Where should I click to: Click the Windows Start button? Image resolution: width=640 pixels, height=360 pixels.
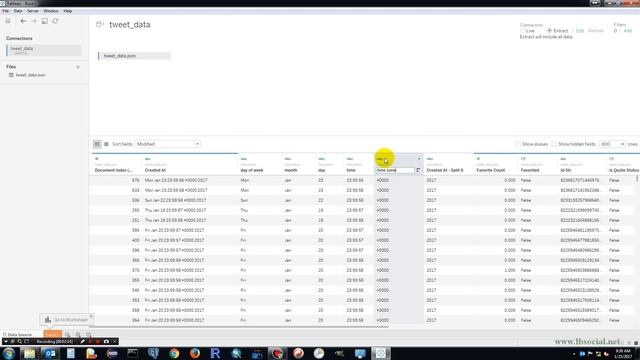pyautogui.click(x=9, y=353)
